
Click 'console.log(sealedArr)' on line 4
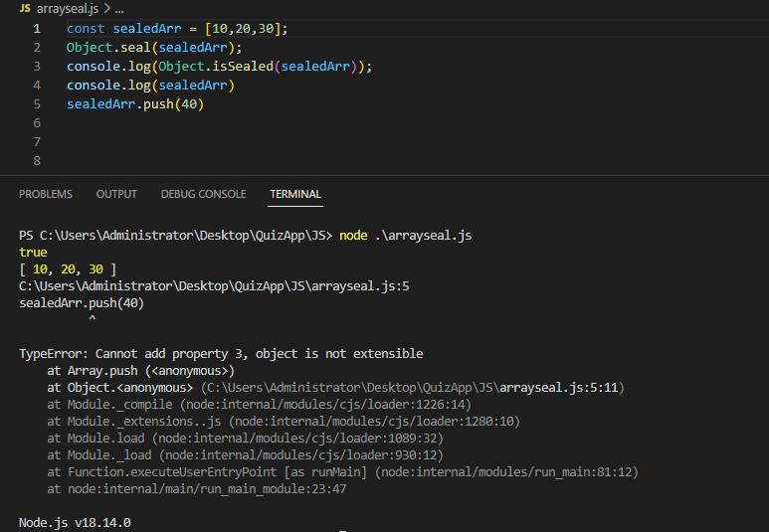150,86
